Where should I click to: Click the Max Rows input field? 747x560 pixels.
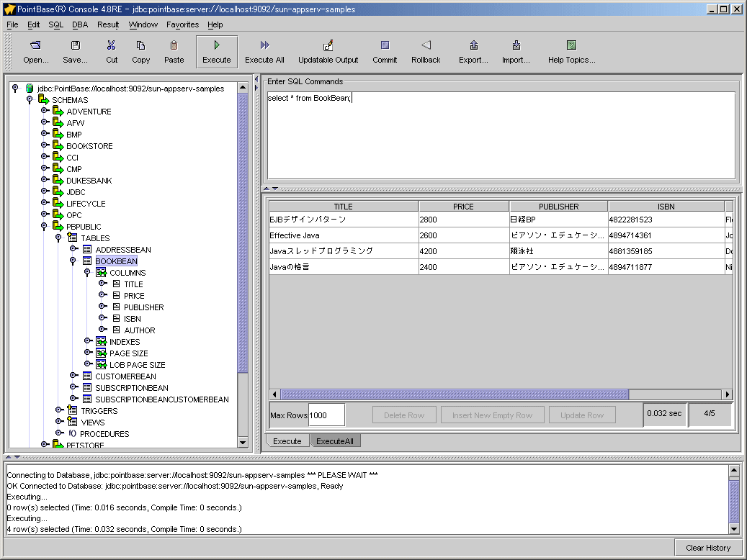click(326, 415)
